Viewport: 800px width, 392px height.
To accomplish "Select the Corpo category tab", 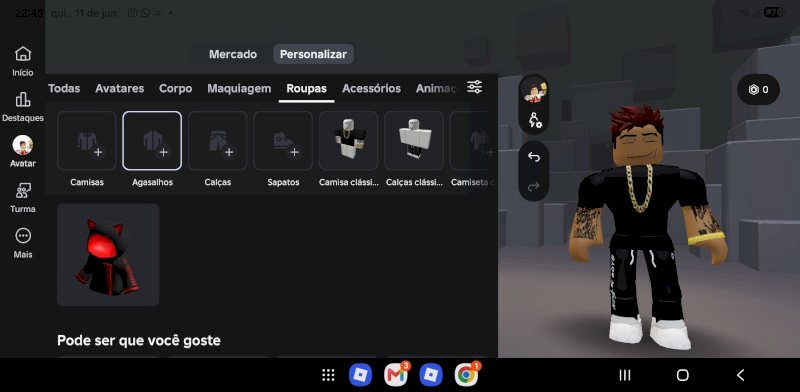I will 176,88.
